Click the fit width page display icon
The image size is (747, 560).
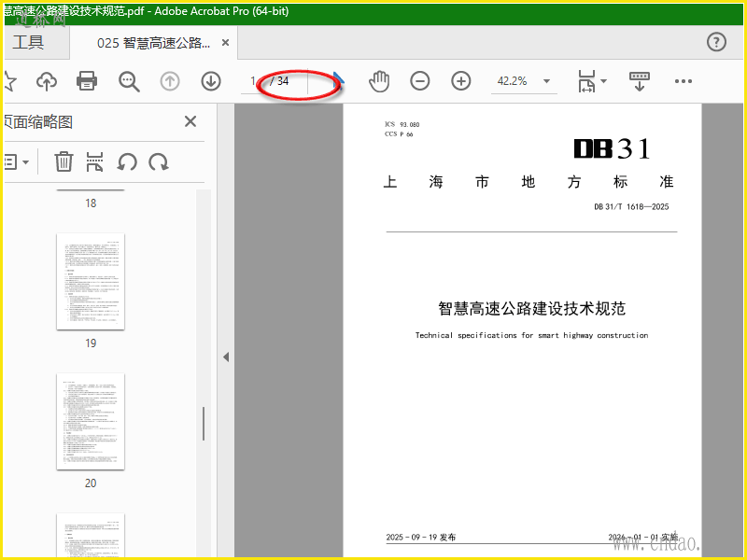pos(586,81)
